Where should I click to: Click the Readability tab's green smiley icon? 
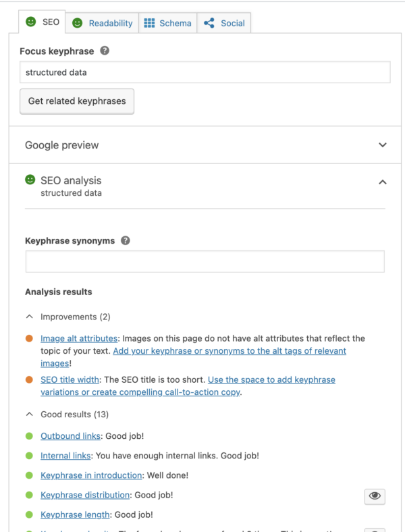[78, 23]
